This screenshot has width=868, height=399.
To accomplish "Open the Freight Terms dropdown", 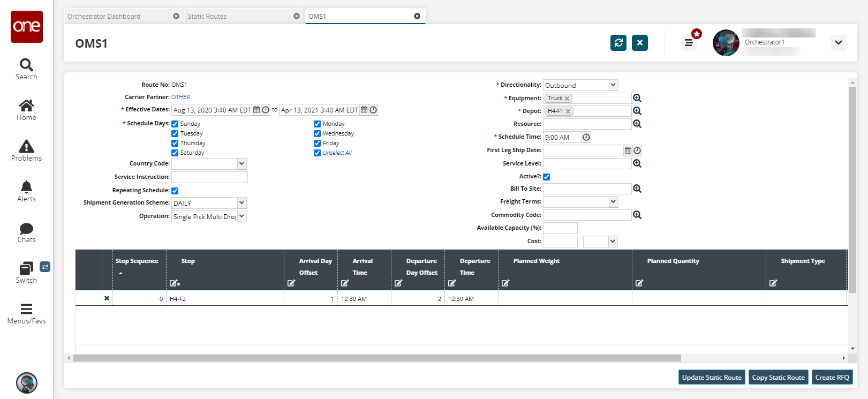I will click(613, 202).
